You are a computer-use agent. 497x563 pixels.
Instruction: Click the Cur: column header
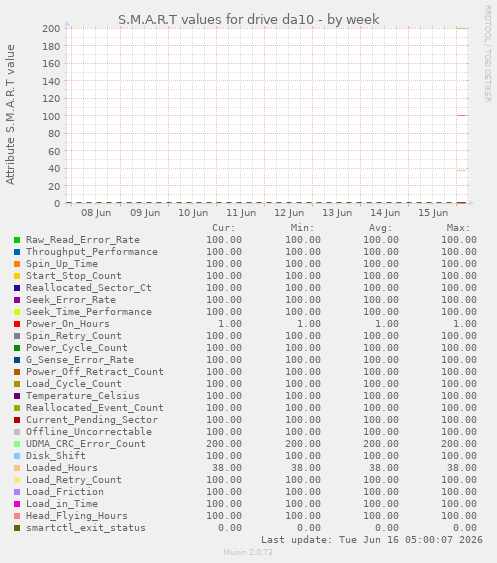(223, 228)
